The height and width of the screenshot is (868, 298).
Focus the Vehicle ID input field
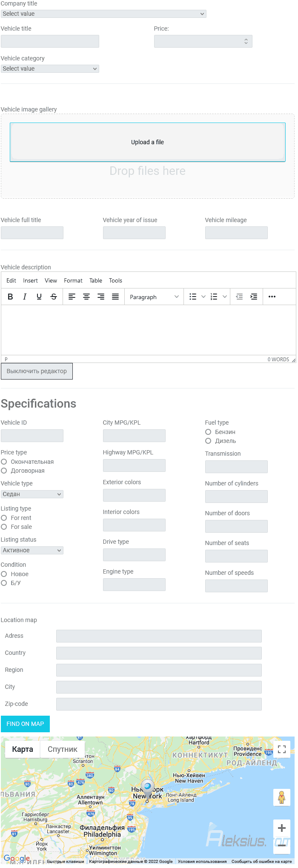pyautogui.click(x=32, y=436)
